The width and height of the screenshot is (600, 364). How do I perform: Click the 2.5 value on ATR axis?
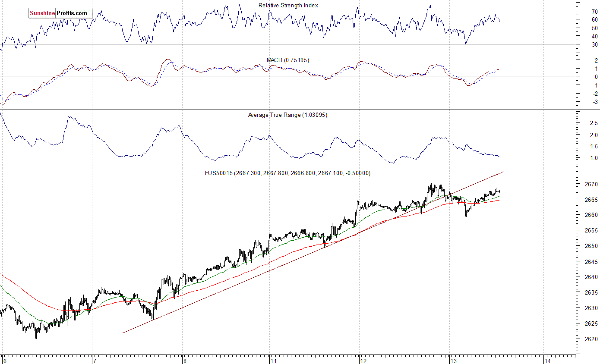(594, 123)
